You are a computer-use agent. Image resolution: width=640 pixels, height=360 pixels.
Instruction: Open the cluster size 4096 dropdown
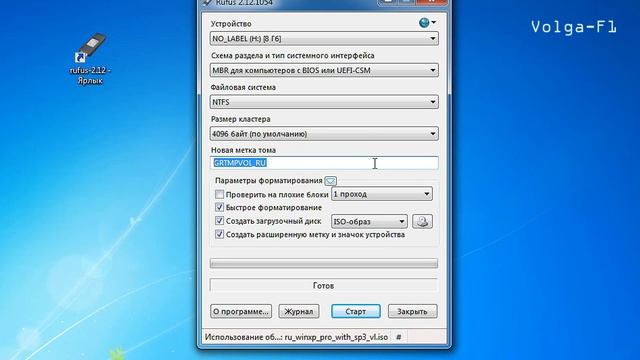coord(324,134)
